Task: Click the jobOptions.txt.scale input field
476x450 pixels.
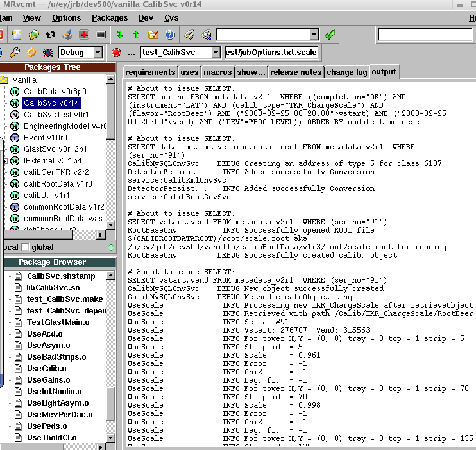Action: (x=271, y=53)
